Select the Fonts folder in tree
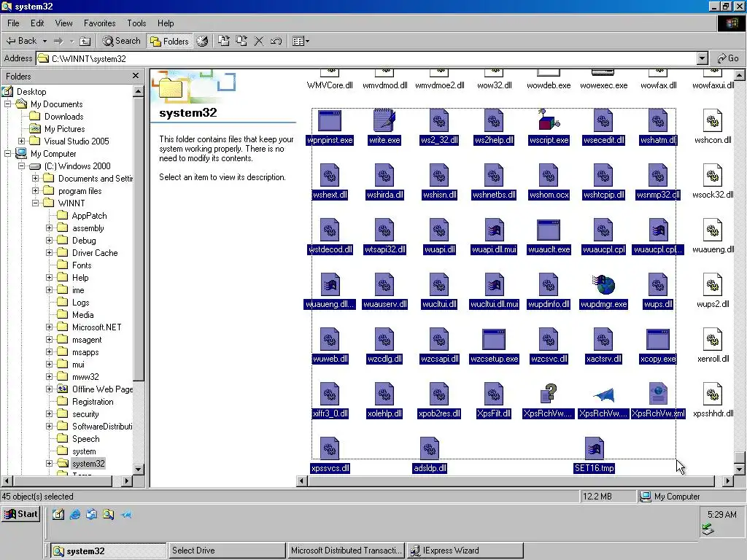This screenshot has height=560, width=747. pyautogui.click(x=82, y=265)
